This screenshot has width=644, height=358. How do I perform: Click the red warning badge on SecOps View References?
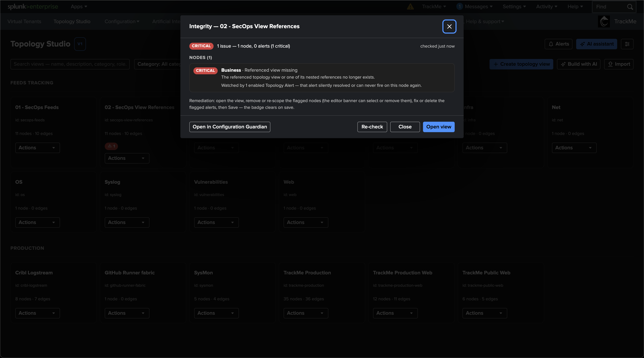click(x=111, y=146)
